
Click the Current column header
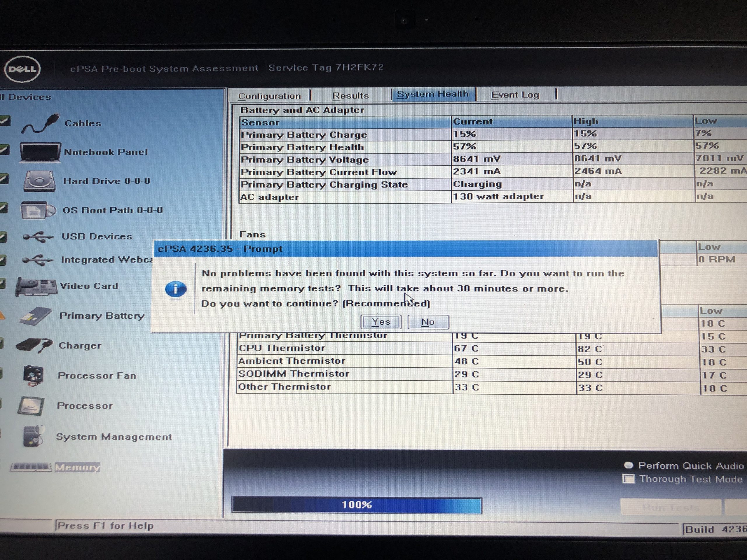512,122
